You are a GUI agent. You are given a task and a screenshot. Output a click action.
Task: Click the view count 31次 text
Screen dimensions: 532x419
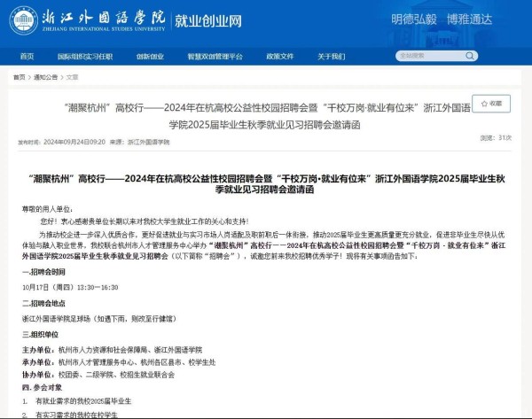pos(505,137)
